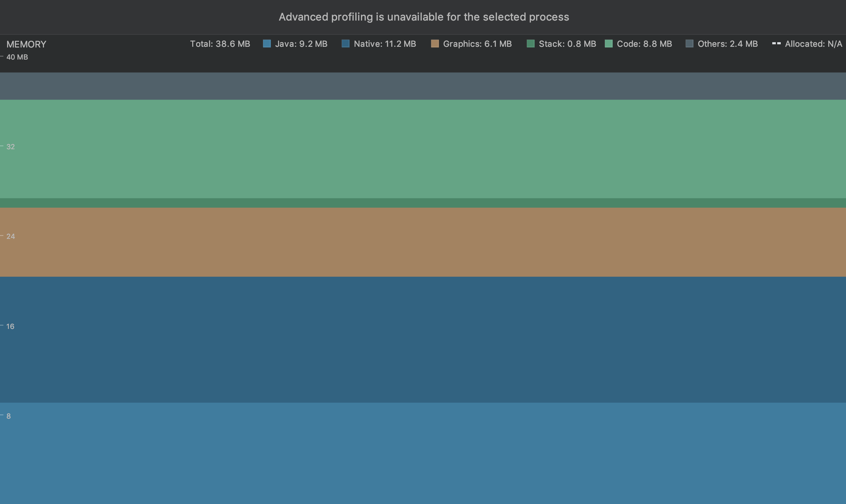This screenshot has height=504, width=846.
Task: Click the Allocated: N/A label
Action: [813, 44]
